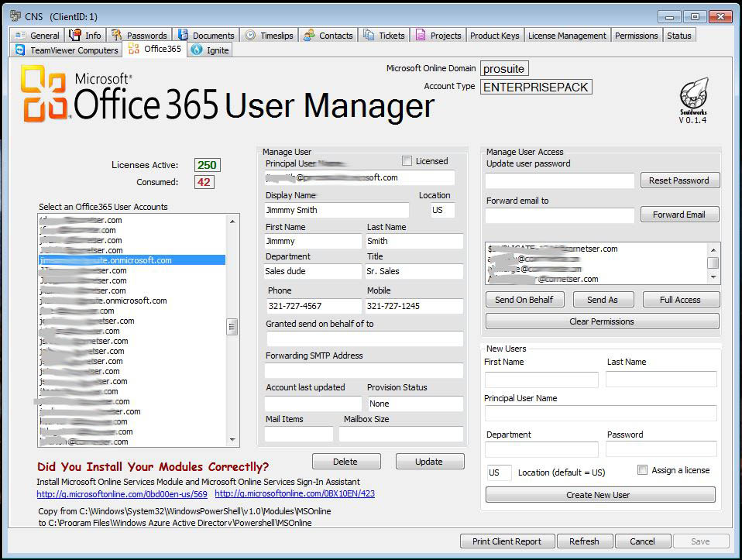Grant Full Access permission
The image size is (742, 560).
click(681, 300)
